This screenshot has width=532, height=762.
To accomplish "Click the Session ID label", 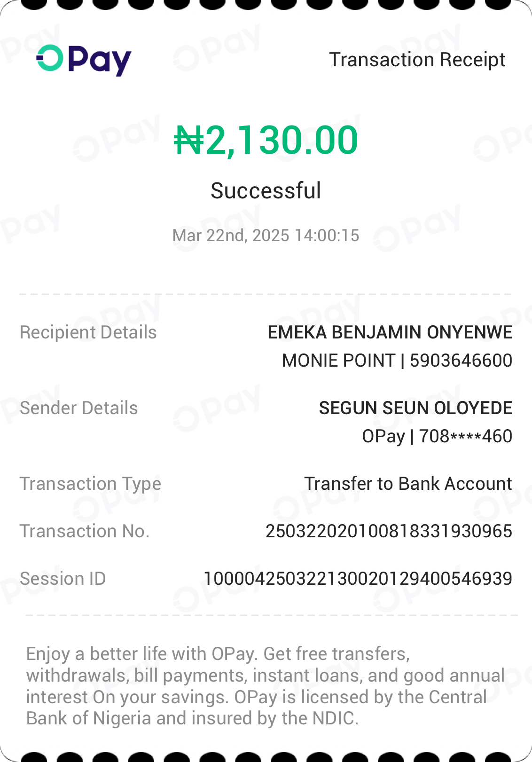I will pyautogui.click(x=63, y=579).
